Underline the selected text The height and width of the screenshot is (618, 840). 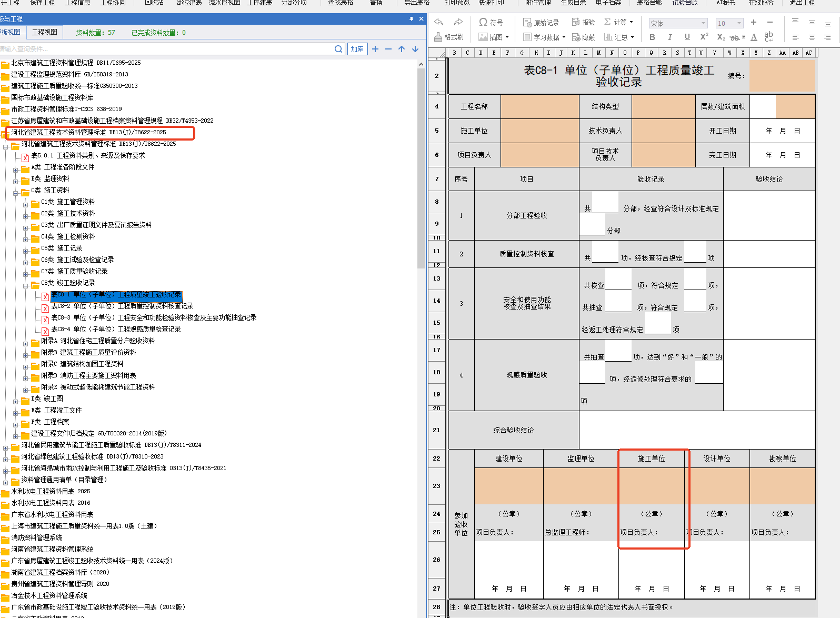click(687, 37)
